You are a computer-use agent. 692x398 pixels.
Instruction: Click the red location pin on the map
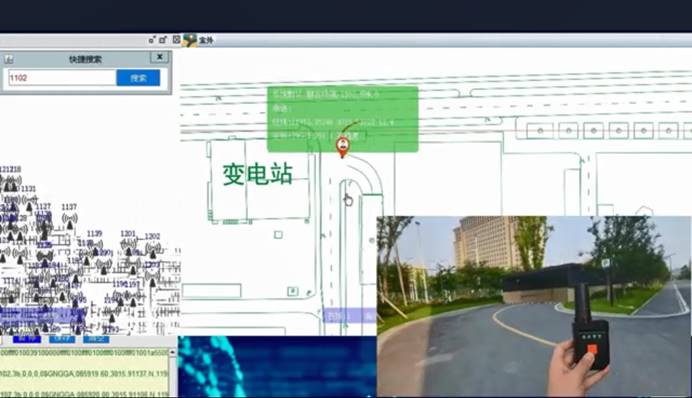pos(342,147)
